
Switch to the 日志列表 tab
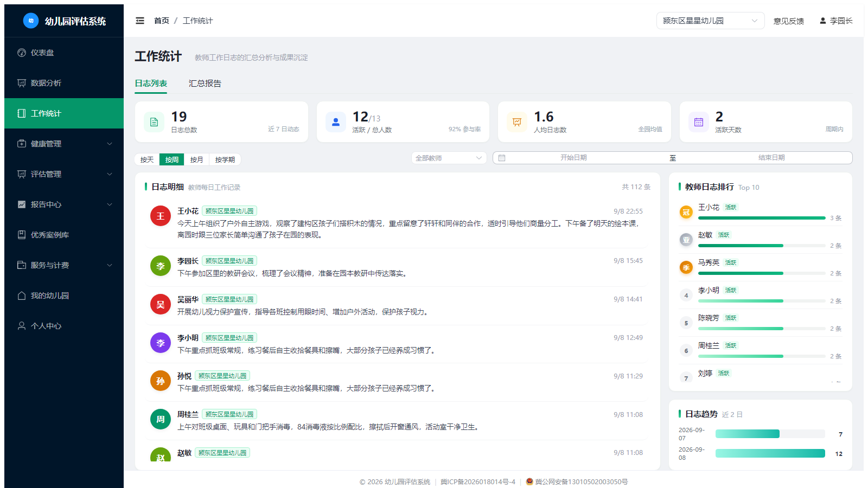point(151,84)
